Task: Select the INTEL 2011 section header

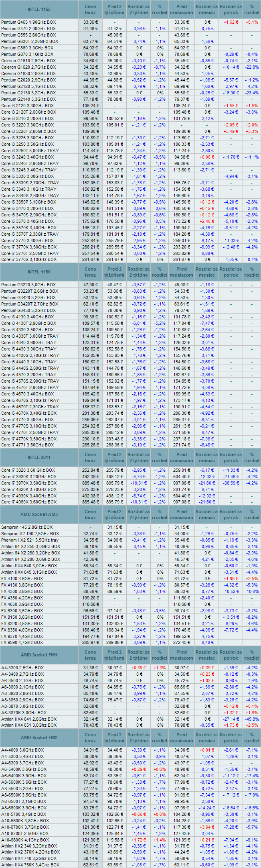Action: pos(39,457)
